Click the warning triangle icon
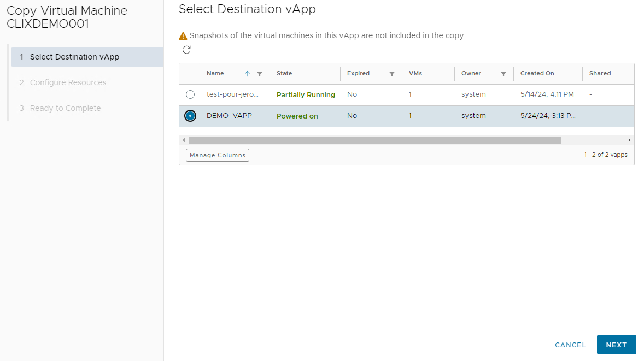Image resolution: width=644 pixels, height=361 pixels. pos(183,36)
